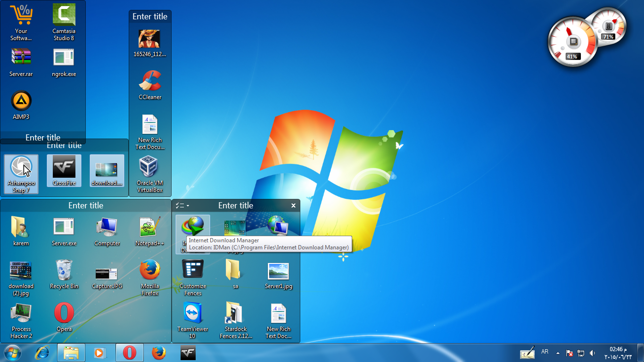Viewport: 644px width, 362px height.
Task: Open the Windows Start menu
Action: coord(13,353)
